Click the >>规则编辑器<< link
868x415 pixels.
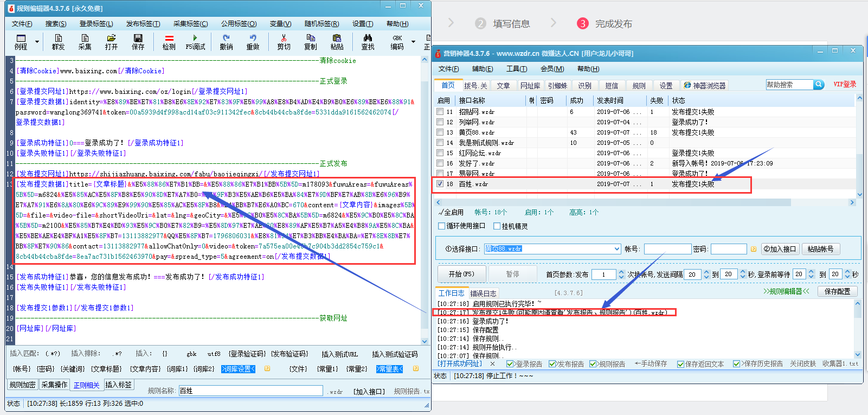[786, 291]
